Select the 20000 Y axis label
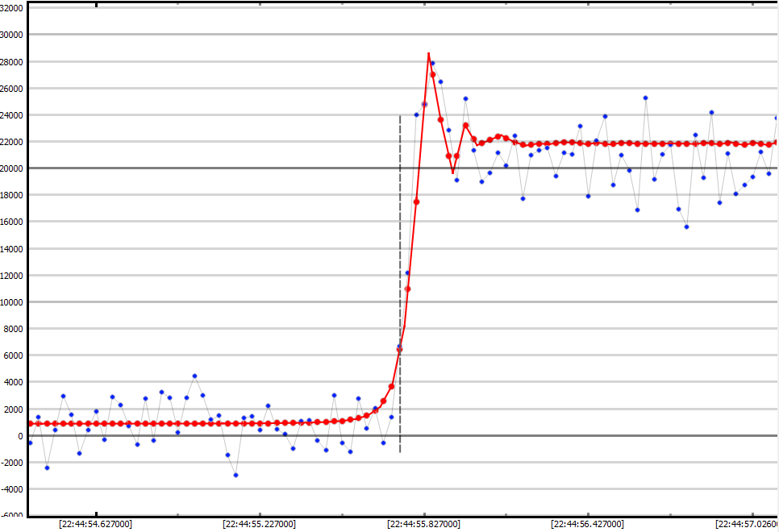Viewport: 779px width, 532px height. pyautogui.click(x=13, y=168)
